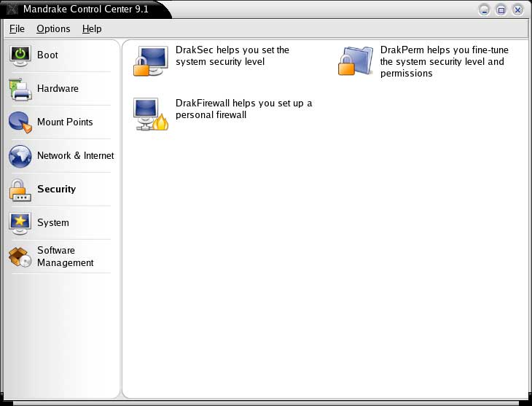Screen dimensions: 532x406
Task: Open System via the star monitor icon
Action: [20, 223]
